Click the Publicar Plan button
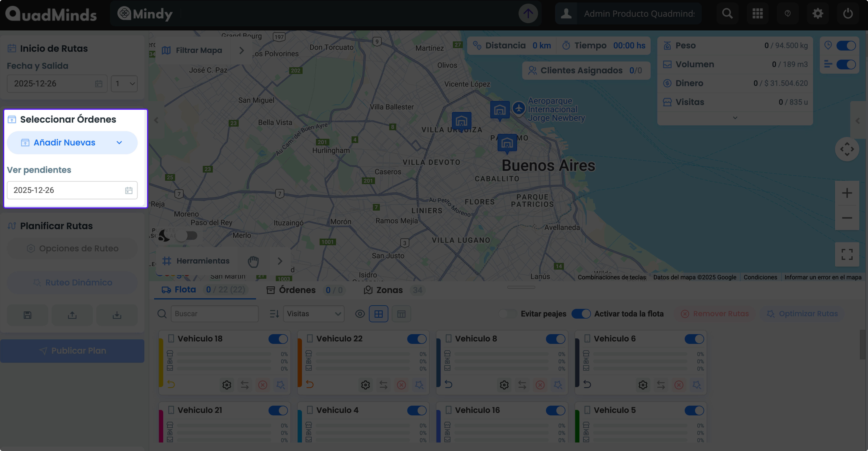The height and width of the screenshot is (451, 868). click(72, 351)
